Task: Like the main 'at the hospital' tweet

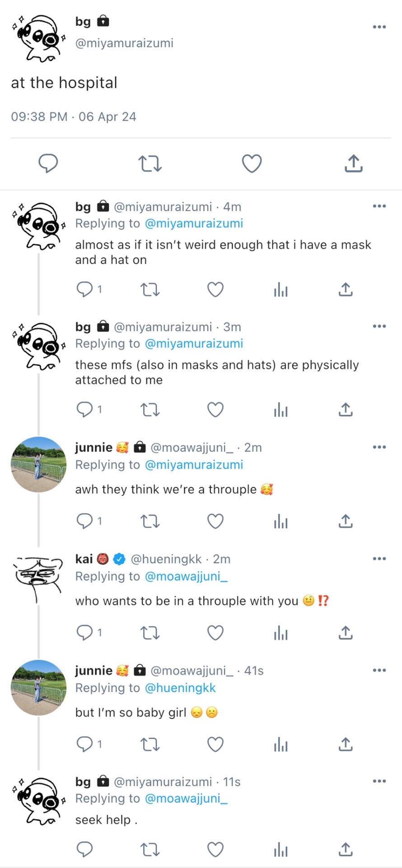Action: tap(252, 163)
